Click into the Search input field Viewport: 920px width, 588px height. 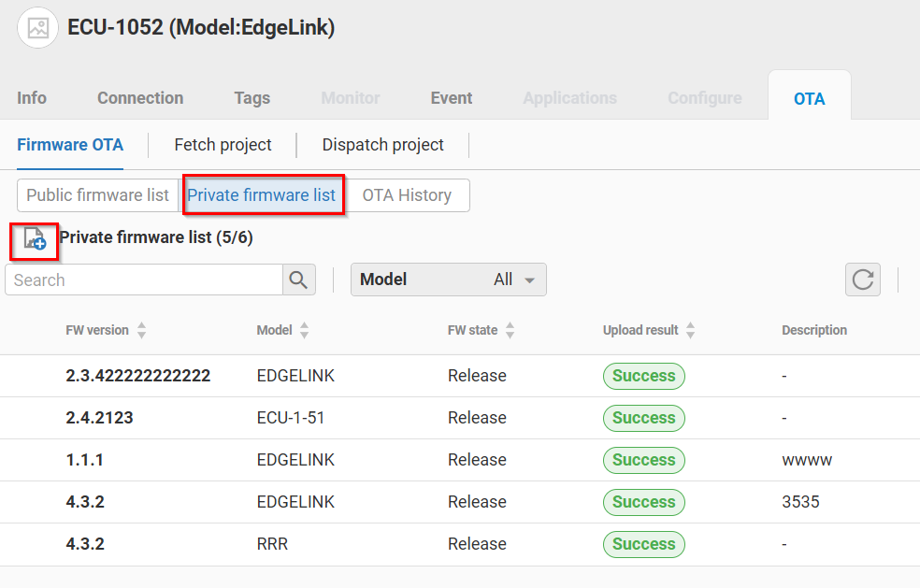pyautogui.click(x=144, y=280)
